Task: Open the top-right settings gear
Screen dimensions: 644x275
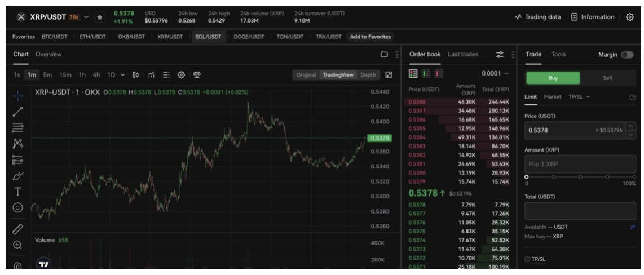Action: (630, 17)
